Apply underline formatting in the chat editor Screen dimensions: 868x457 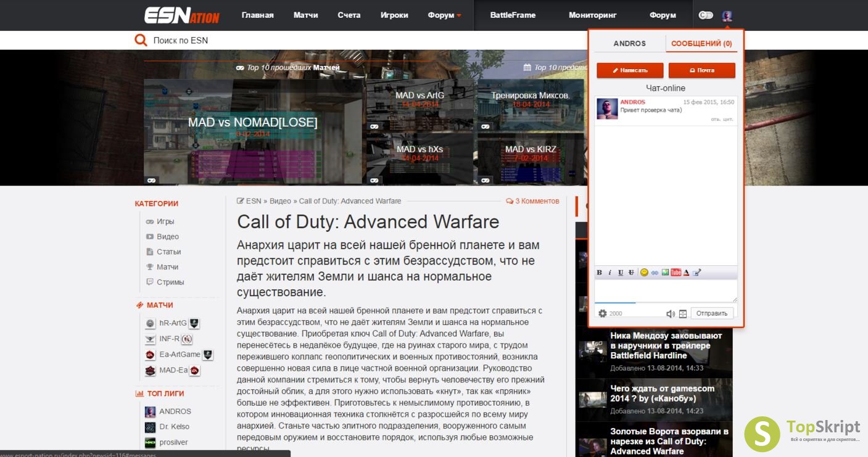click(x=621, y=273)
